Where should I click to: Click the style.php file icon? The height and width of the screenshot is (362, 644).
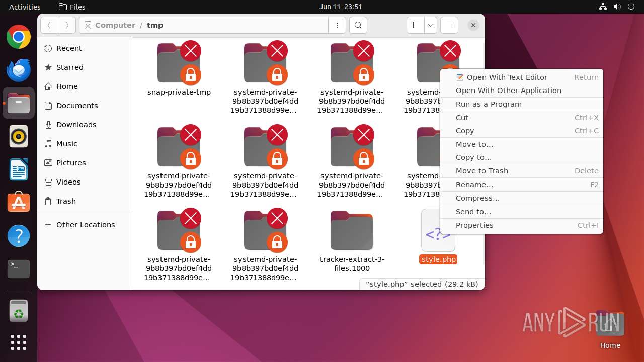pyautogui.click(x=438, y=230)
